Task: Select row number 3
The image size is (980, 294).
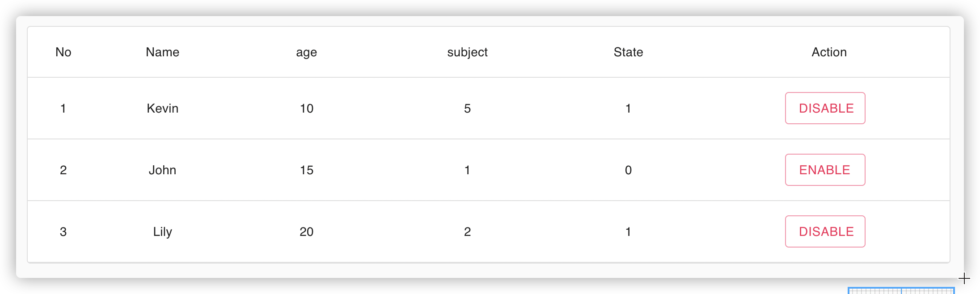Action: tap(63, 231)
